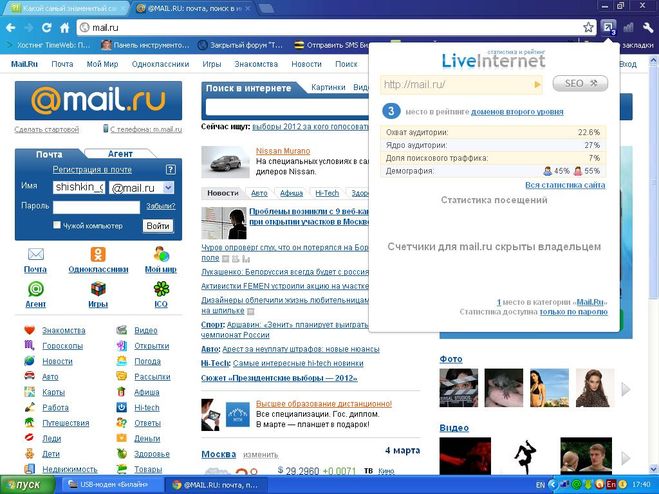Select the Авто news tab
The image size is (659, 494).
[259, 193]
